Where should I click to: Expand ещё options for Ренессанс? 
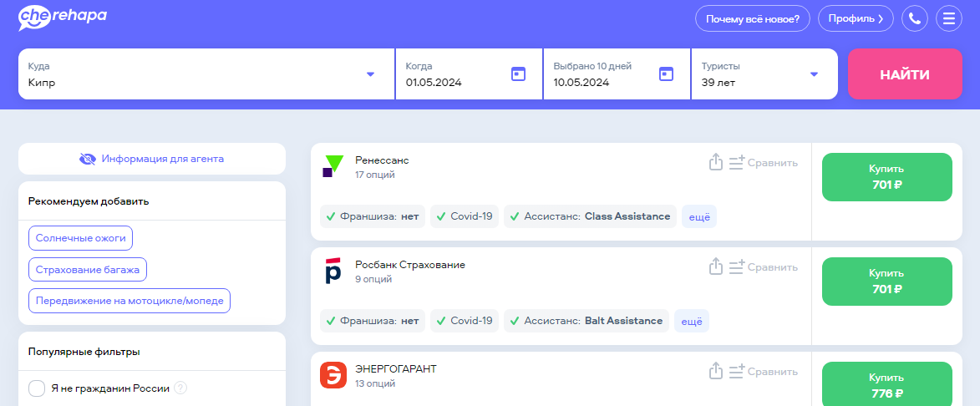[698, 216]
